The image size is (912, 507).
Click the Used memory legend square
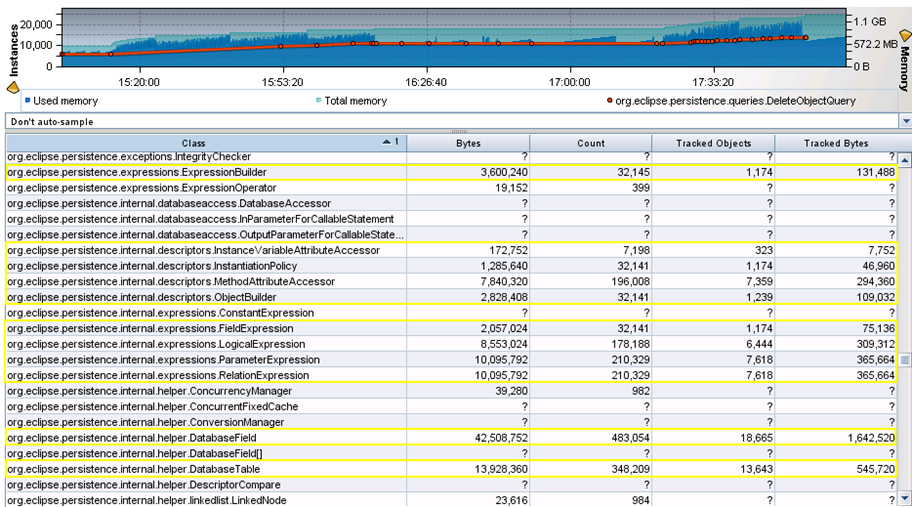pyautogui.click(x=28, y=101)
